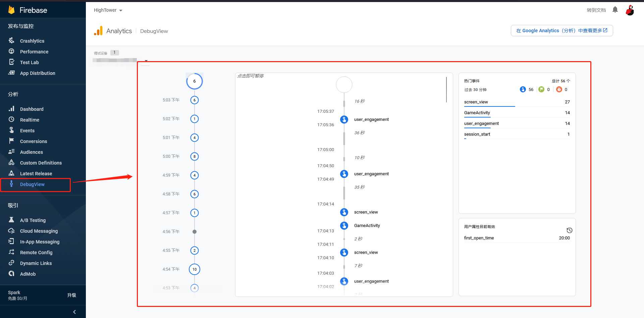644x318 pixels.
Task: Open the Dynamic Links icon
Action: pos(11,263)
